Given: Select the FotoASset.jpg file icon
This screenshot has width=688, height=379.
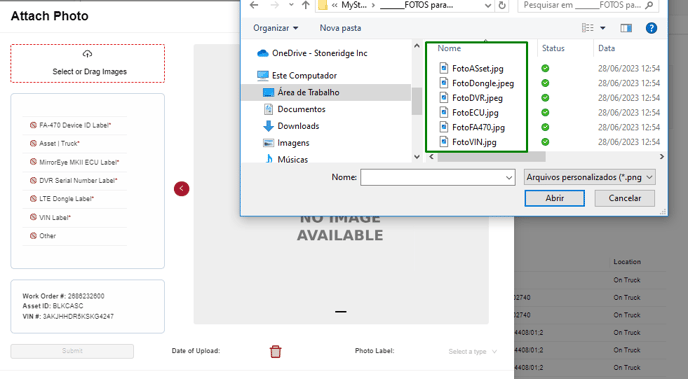Looking at the screenshot, I should (x=444, y=68).
